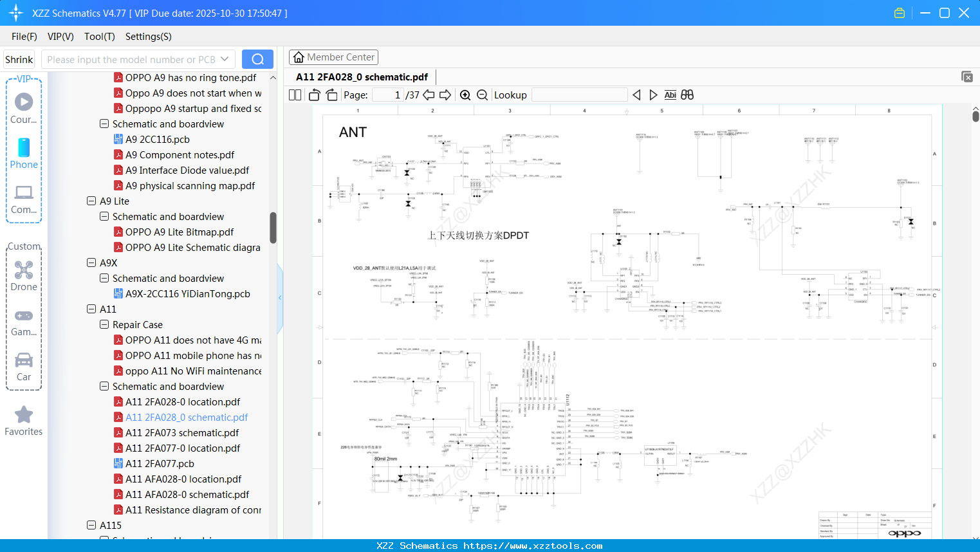Collapse Schematic and boardview under A9X

tap(104, 278)
